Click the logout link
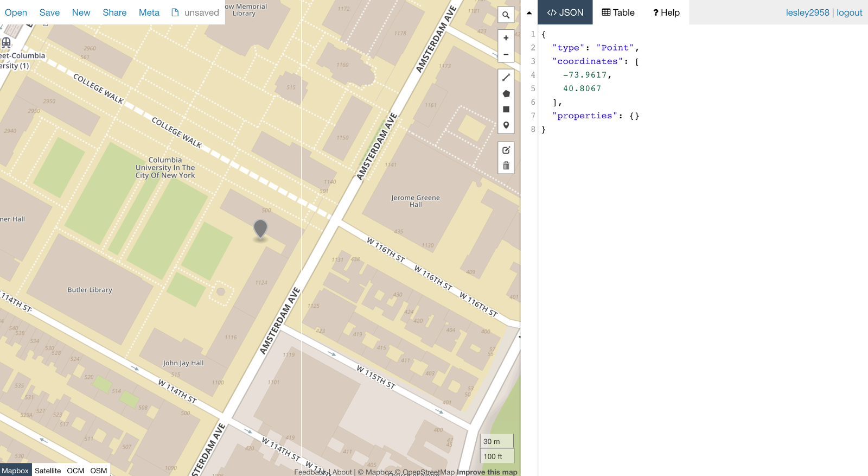This screenshot has height=476, width=868. [850, 12]
